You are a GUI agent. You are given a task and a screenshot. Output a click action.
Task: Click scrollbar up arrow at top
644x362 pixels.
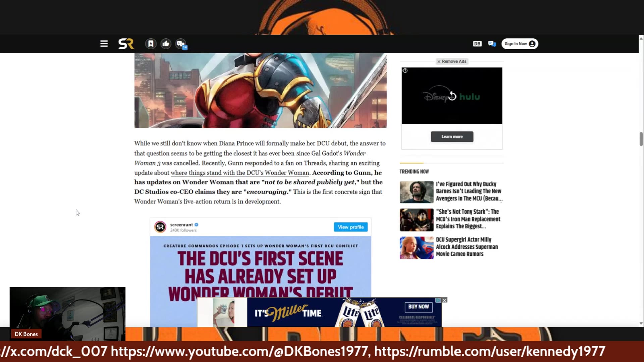coord(641,38)
